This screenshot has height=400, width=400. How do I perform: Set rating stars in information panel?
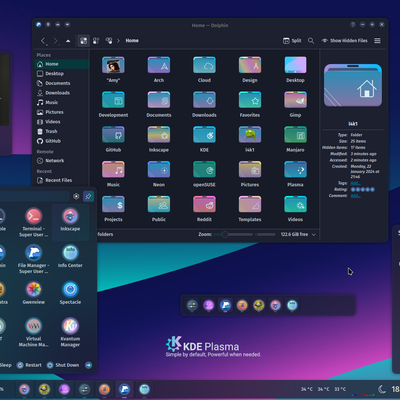(363, 189)
